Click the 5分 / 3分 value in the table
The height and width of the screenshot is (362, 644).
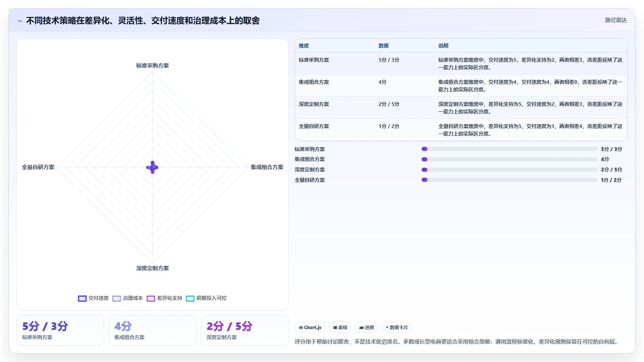[389, 60]
